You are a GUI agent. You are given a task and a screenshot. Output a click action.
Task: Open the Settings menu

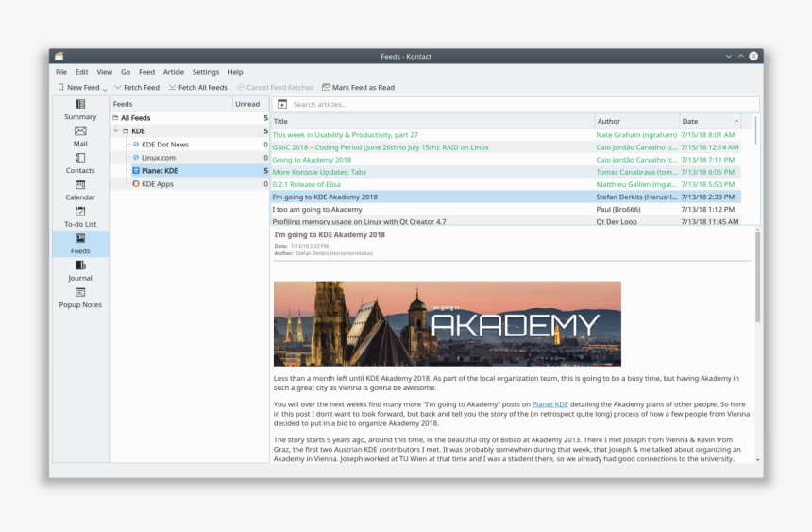pos(206,72)
